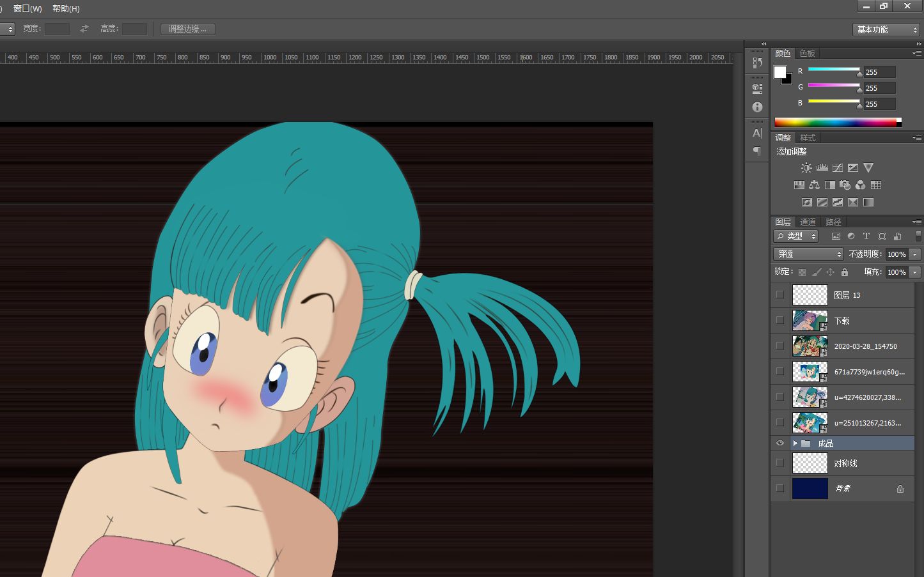924x577 pixels.
Task: Switch to the 路径 tab
Action: (833, 222)
